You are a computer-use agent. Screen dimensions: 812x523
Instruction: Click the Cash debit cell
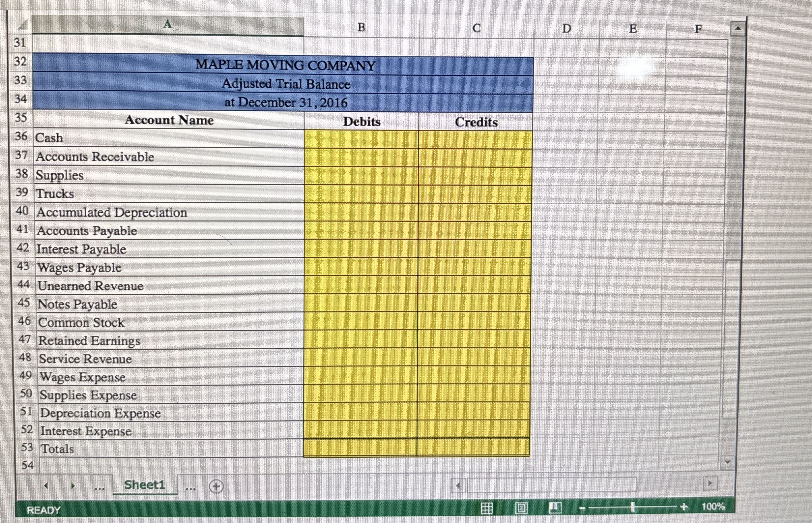pyautogui.click(x=361, y=139)
